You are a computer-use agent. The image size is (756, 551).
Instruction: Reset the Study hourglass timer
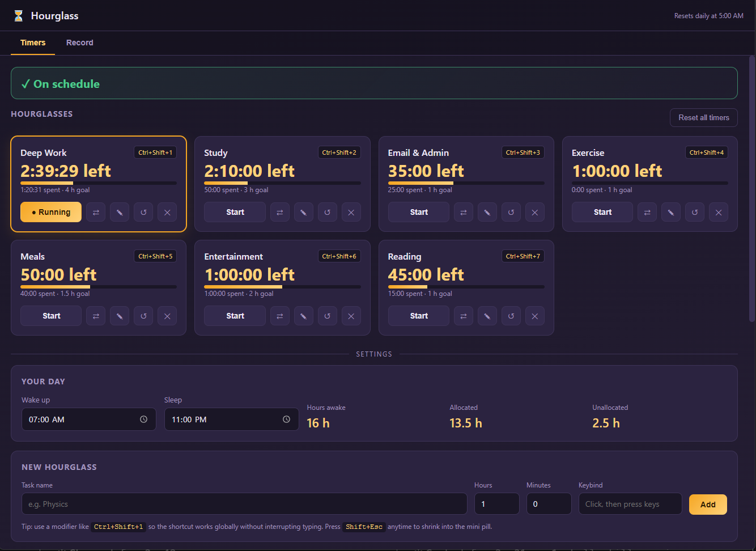coord(327,213)
